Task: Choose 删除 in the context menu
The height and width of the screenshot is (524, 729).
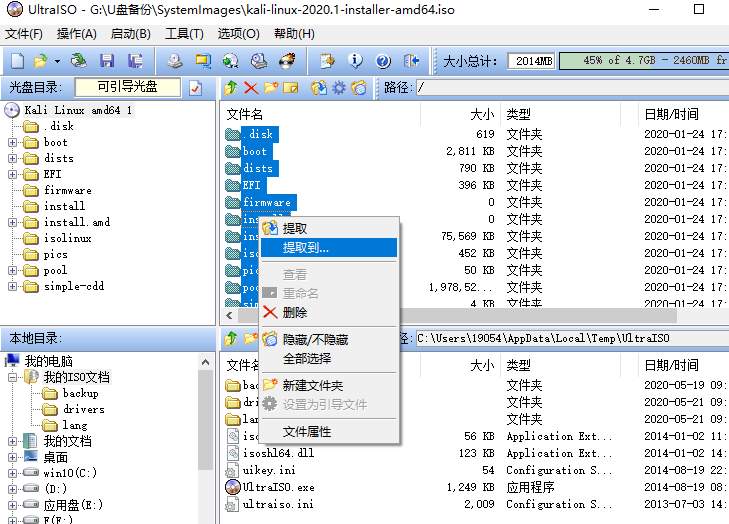Action: [x=329, y=312]
